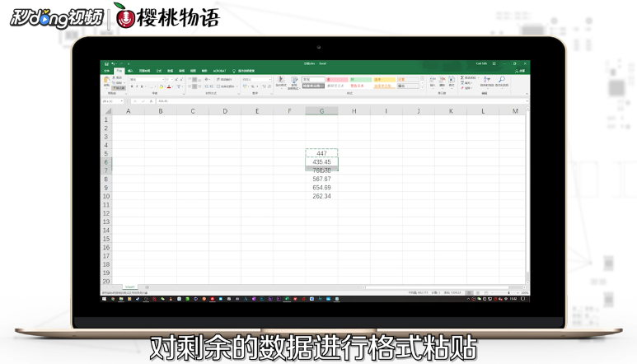
Task: Toggle Wrap Text (自动换行)
Action: coord(224,80)
